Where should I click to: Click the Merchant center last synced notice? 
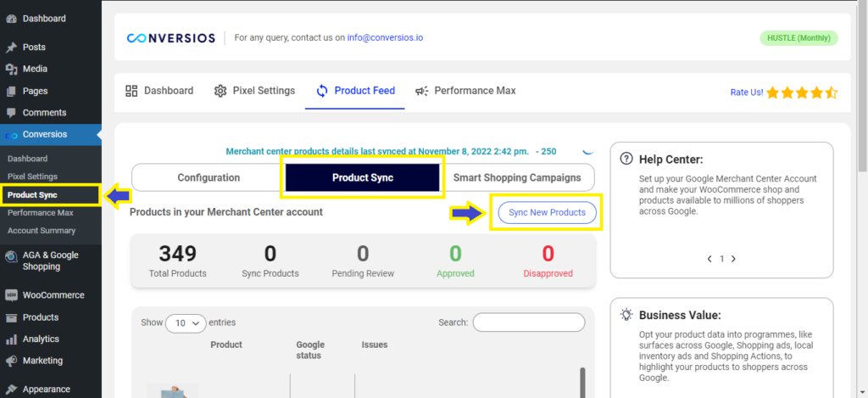coord(392,151)
